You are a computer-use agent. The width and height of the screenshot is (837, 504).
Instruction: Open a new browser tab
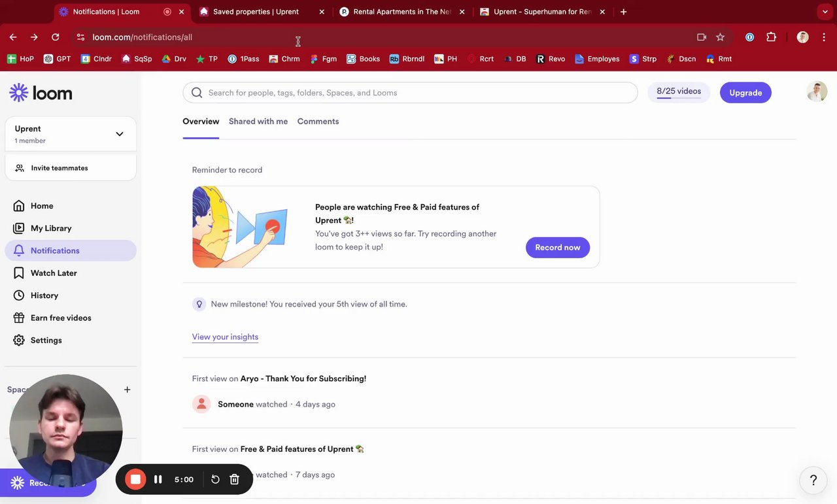[623, 12]
